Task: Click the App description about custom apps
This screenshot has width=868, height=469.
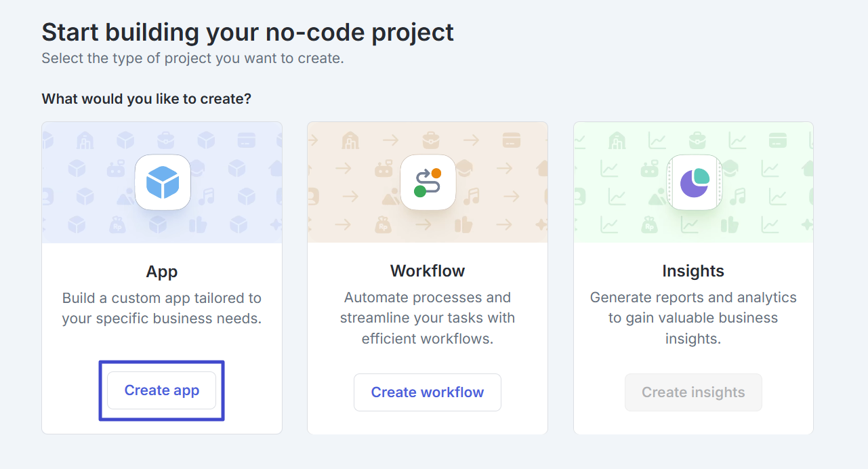Action: pos(162,308)
